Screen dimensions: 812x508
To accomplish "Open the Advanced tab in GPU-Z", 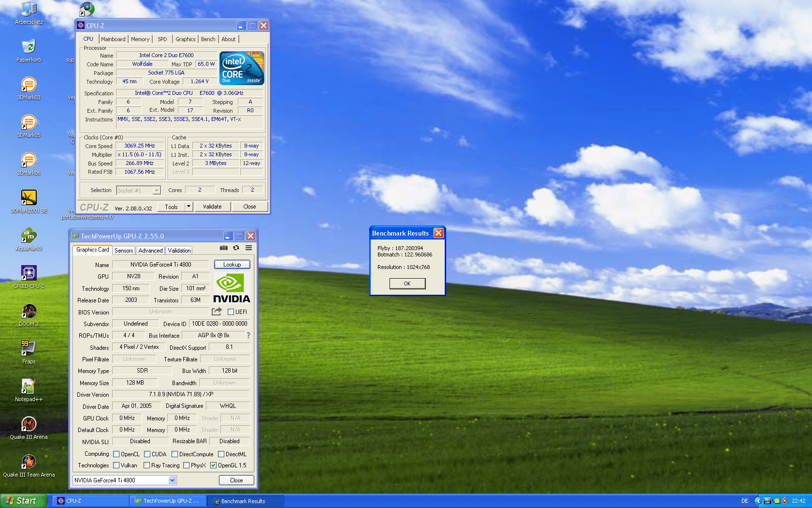I will 151,251.
